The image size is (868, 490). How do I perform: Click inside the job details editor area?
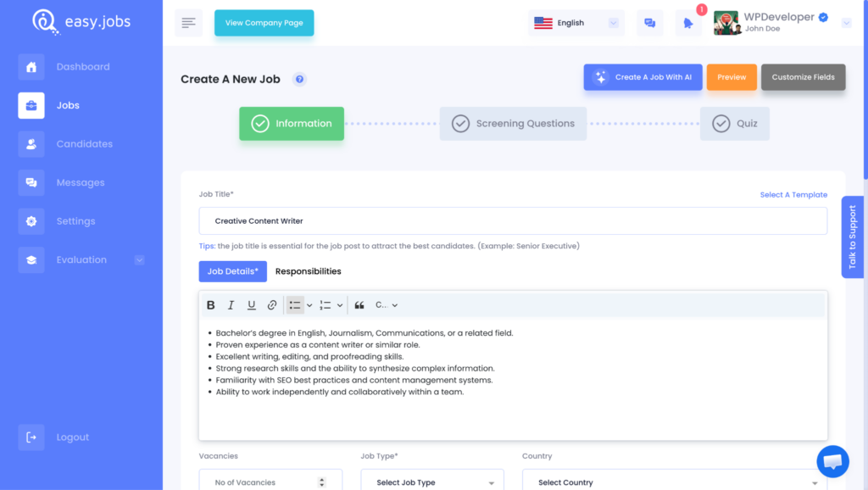[513, 379]
